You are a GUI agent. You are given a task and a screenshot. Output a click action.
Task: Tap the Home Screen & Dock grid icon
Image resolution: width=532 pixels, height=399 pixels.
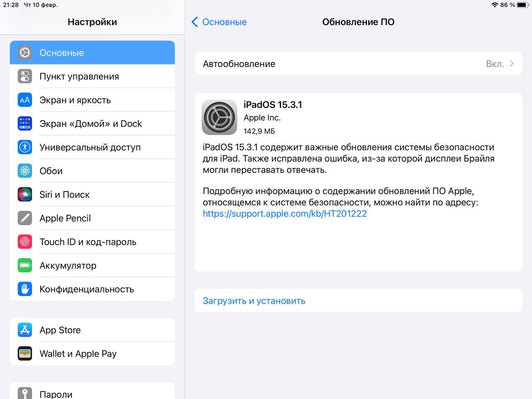click(25, 123)
